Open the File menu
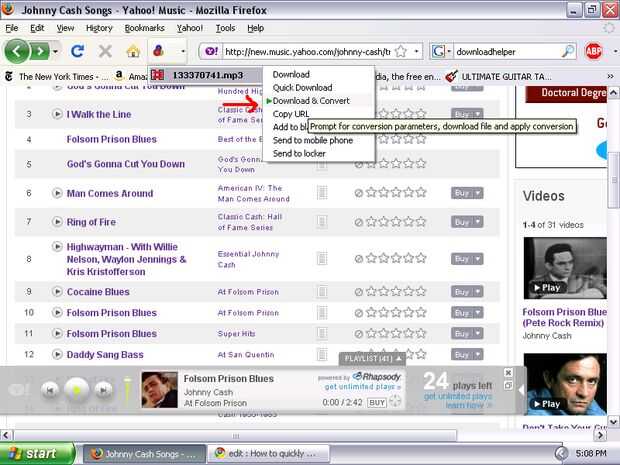The image size is (620, 465). click(x=11, y=28)
